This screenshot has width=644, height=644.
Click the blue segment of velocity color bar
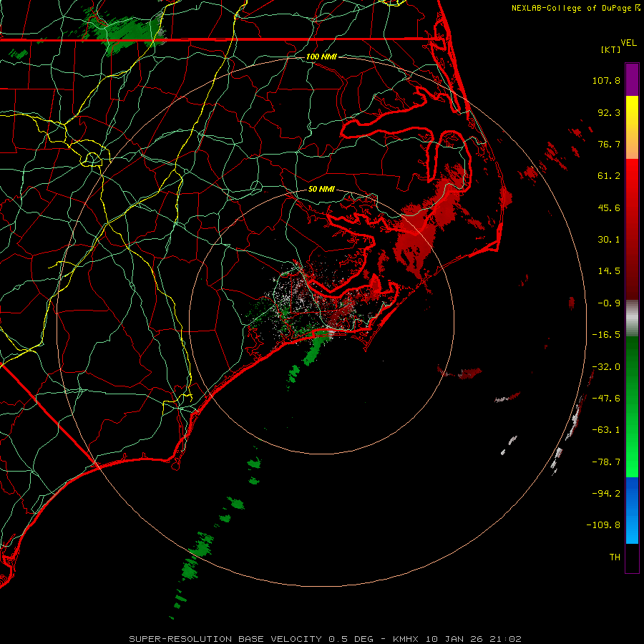[632, 510]
